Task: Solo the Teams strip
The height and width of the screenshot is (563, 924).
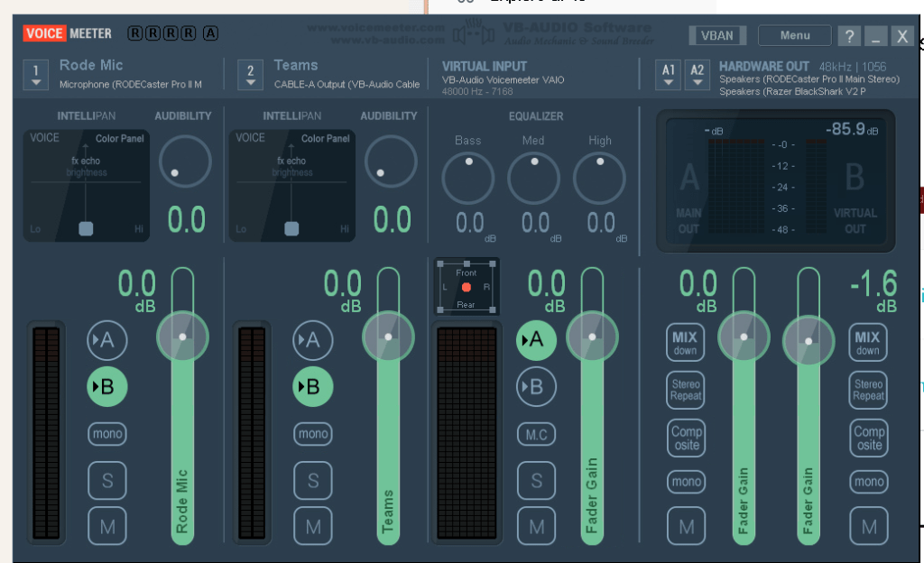Action: tap(313, 481)
